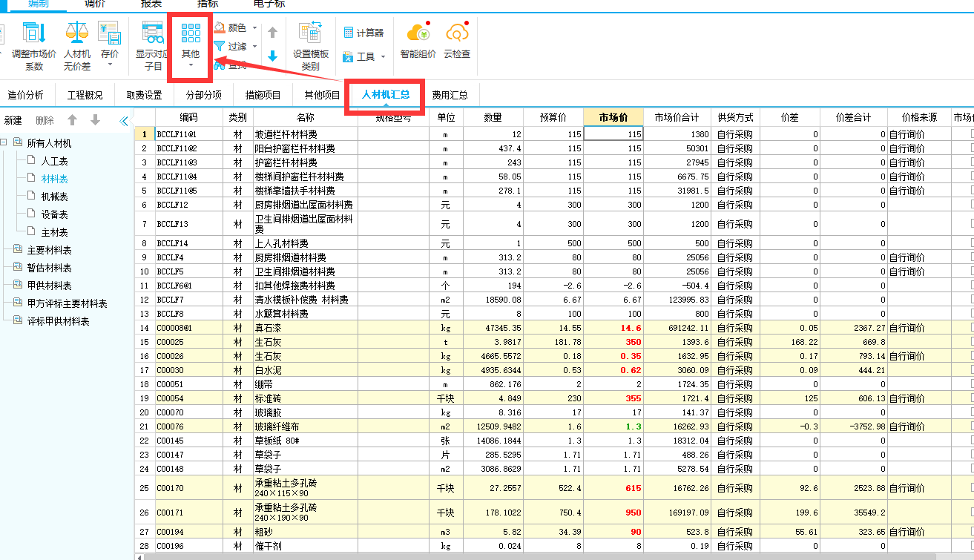The width and height of the screenshot is (974, 560).
Task: Click 设置模板类别 icon
Action: 310,33
